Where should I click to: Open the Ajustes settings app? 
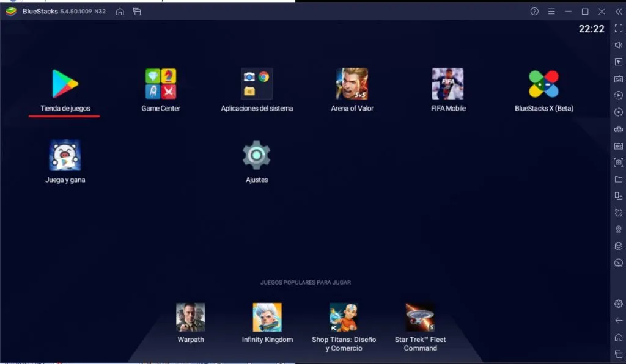tap(256, 156)
